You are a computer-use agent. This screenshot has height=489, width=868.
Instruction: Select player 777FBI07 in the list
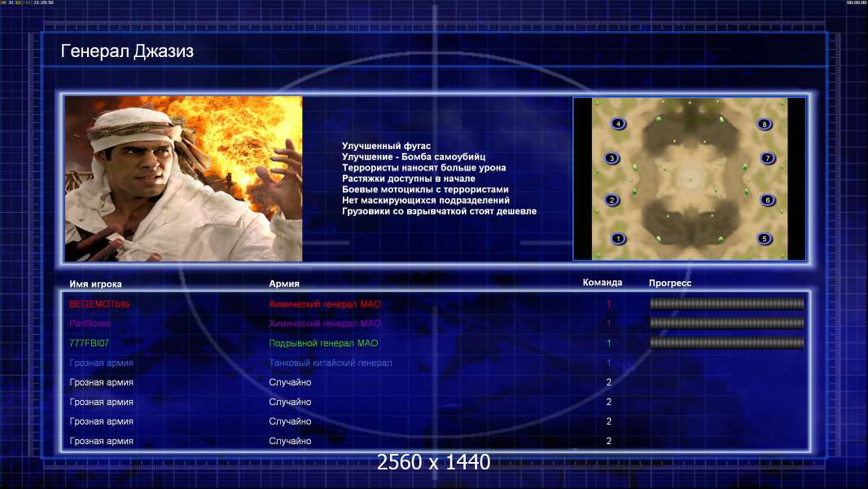(x=89, y=343)
